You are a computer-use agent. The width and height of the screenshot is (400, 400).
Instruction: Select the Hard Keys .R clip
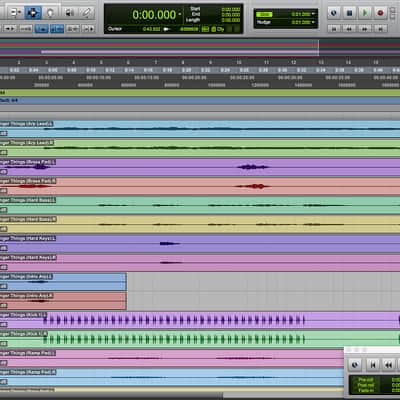click(x=200, y=263)
